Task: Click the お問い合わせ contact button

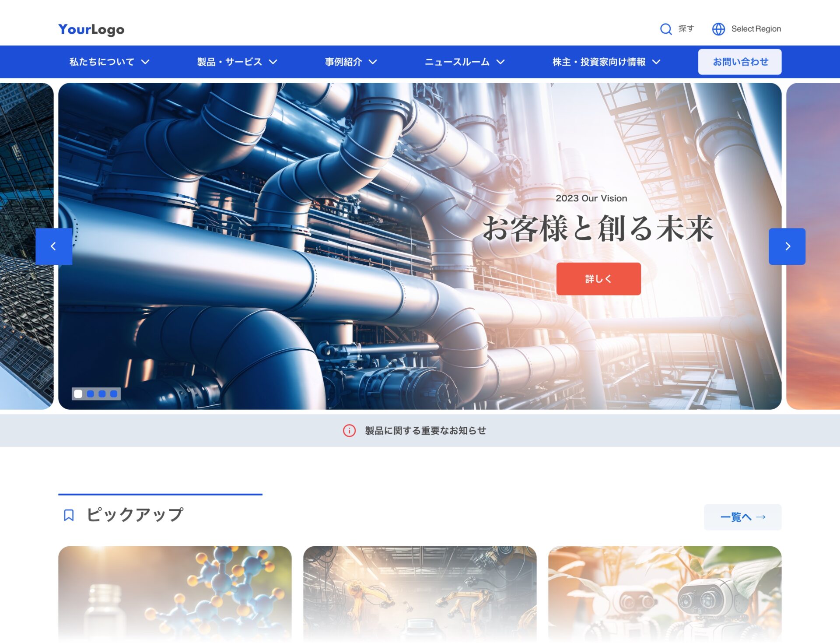Action: [x=740, y=62]
